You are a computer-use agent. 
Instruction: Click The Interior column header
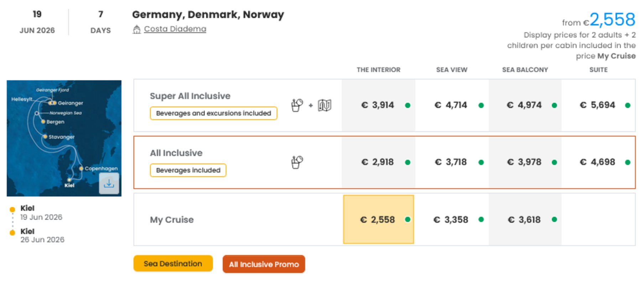378,70
